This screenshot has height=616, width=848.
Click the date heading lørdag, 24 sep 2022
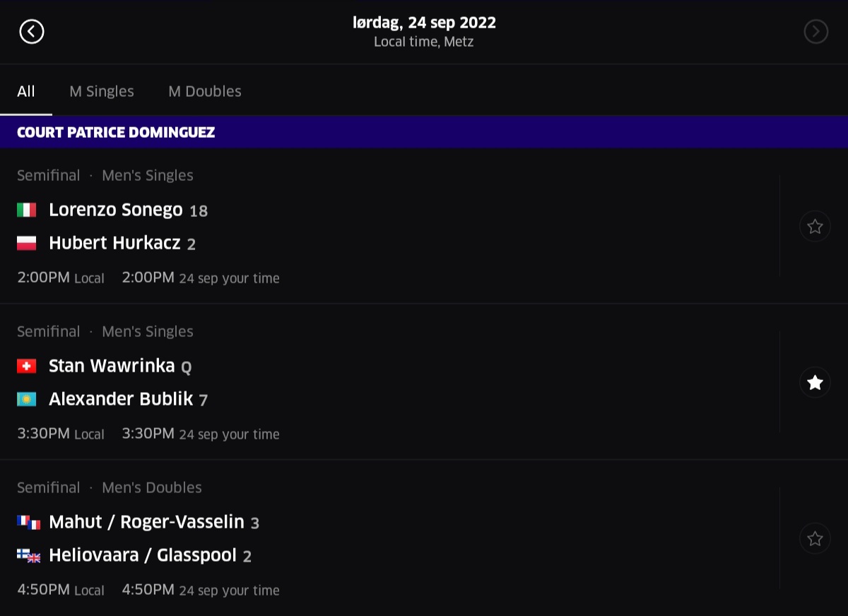coord(424,23)
